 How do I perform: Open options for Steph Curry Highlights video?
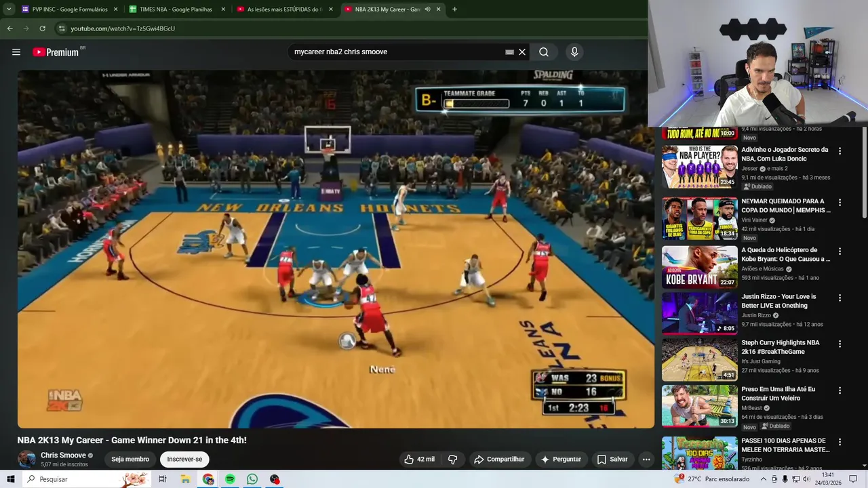point(840,344)
